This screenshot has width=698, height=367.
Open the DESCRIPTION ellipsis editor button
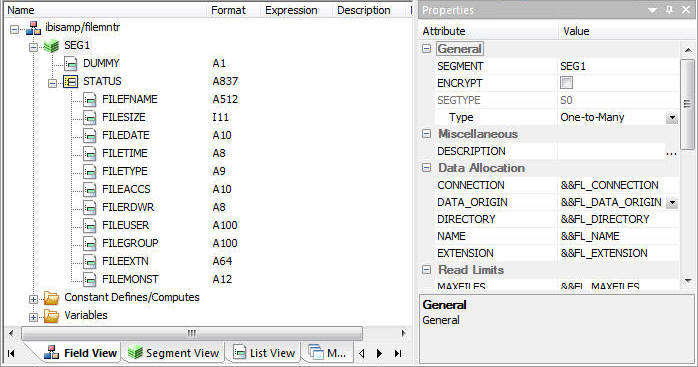[x=671, y=152]
